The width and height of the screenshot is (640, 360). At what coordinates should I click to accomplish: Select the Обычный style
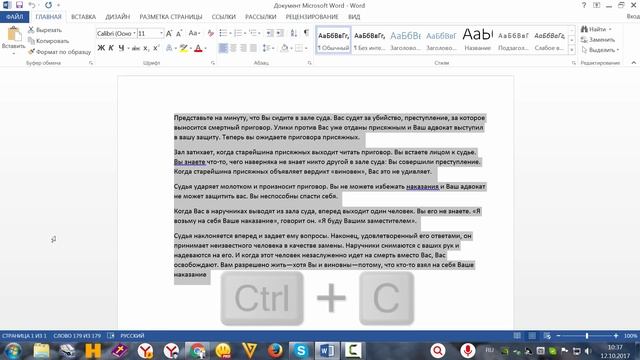pyautogui.click(x=333, y=40)
